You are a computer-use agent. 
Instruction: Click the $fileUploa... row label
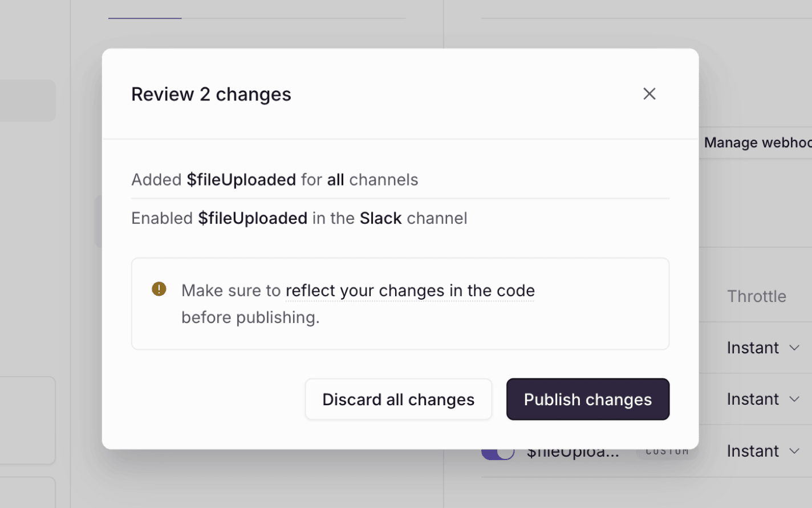572,450
